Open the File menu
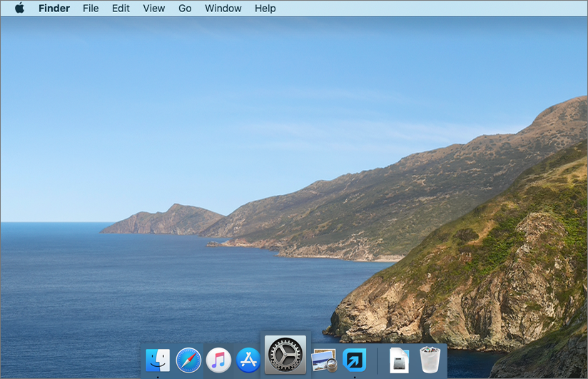 point(91,9)
